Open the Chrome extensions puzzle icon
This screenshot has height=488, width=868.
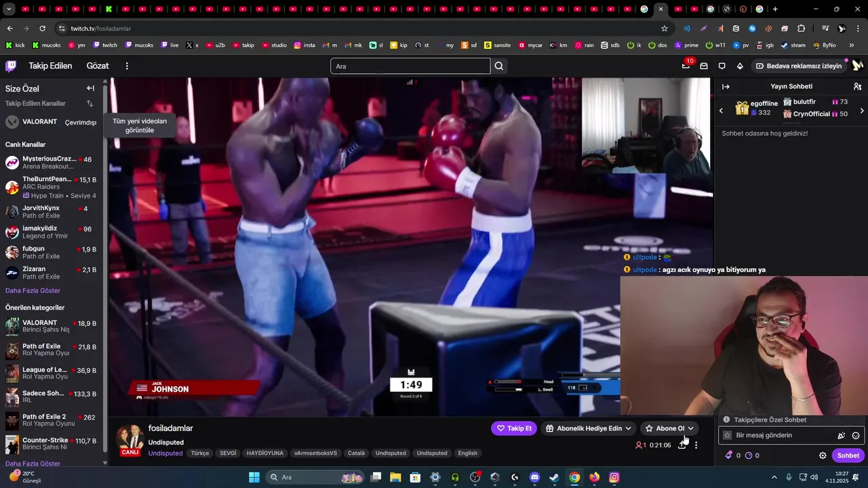coord(801,28)
